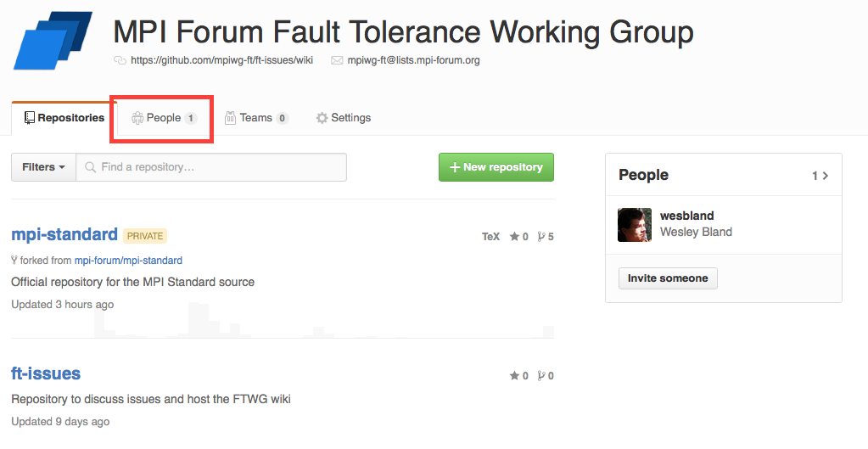The image size is (868, 449).
Task: Open the Filters dropdown
Action: pos(44,167)
